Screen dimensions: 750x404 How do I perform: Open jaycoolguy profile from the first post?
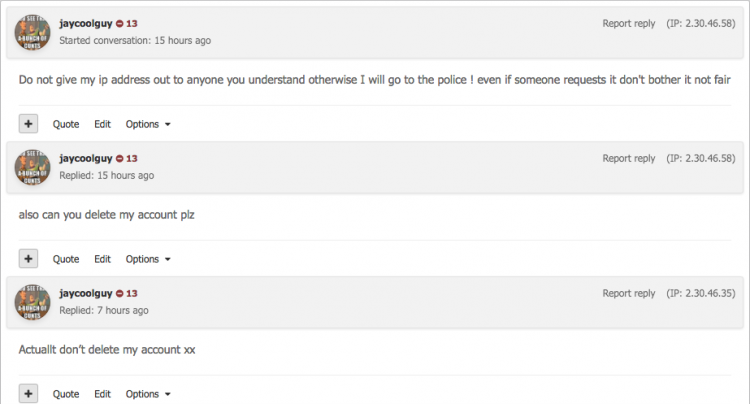86,23
